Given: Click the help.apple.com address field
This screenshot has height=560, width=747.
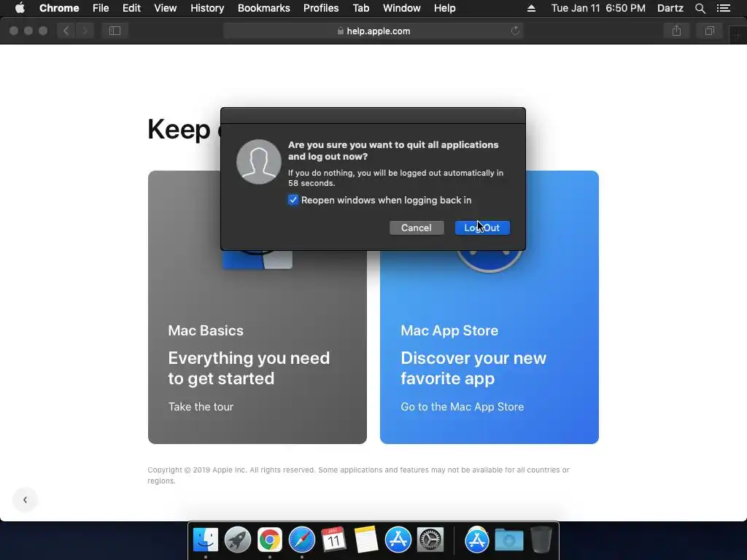Looking at the screenshot, I should 373,31.
